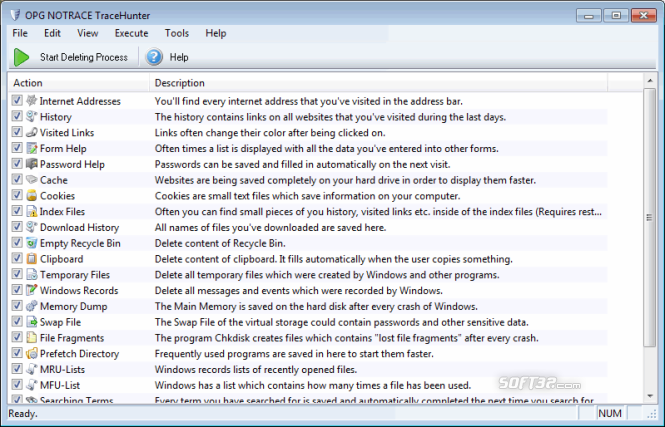
Task: Click the Help toolbar button label
Action: point(179,57)
